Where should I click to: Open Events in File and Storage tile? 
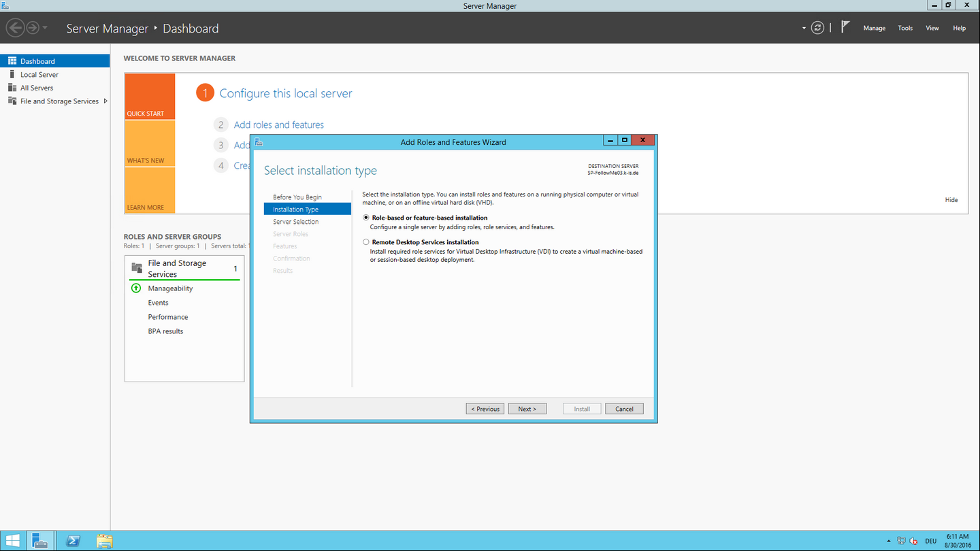[158, 303]
